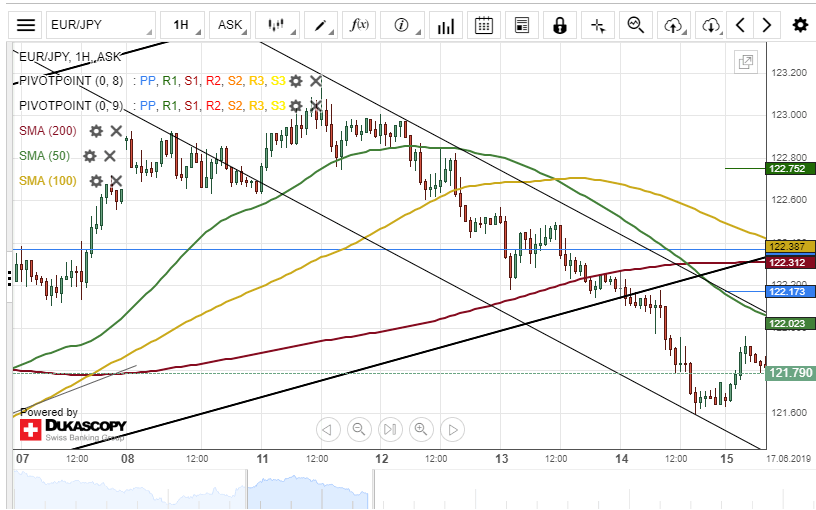Click the 122.752 price label
This screenshot has height=510, width=816.
[x=790, y=169]
